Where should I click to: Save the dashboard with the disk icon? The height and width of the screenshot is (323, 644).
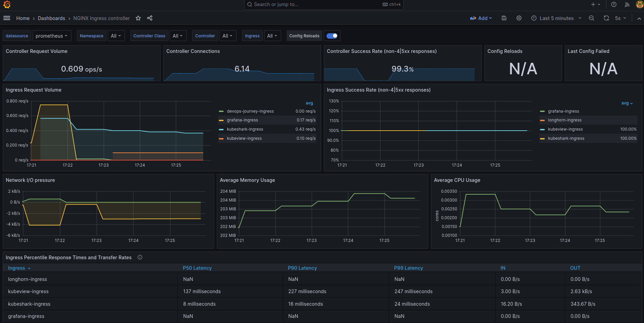[504, 18]
